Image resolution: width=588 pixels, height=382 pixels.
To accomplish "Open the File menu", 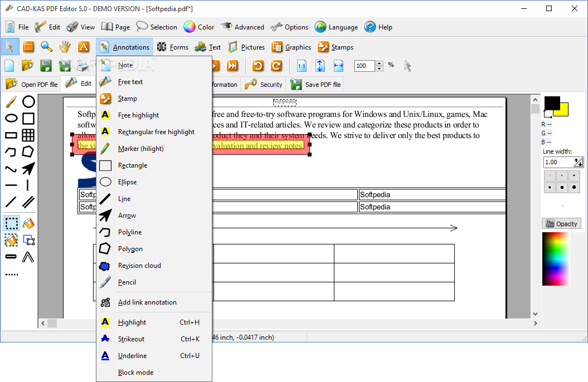I will click(x=17, y=27).
